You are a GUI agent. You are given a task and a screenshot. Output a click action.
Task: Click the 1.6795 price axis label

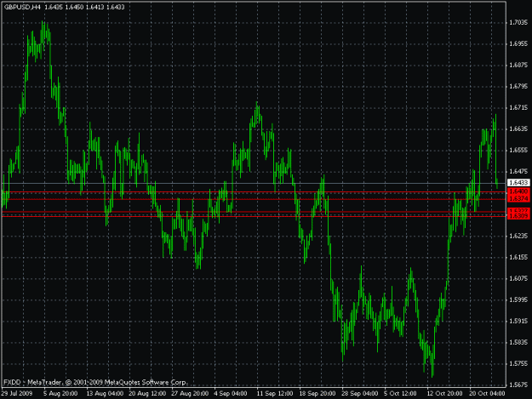(518, 87)
